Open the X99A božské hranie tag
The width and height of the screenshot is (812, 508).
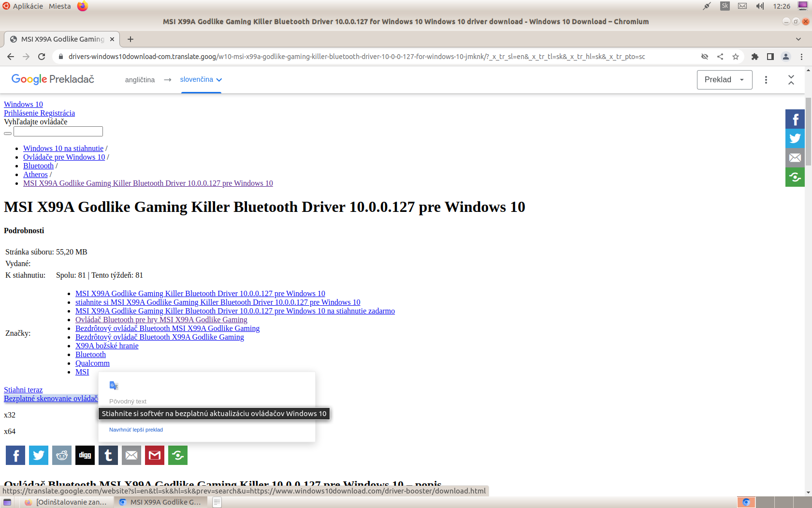[x=107, y=346]
